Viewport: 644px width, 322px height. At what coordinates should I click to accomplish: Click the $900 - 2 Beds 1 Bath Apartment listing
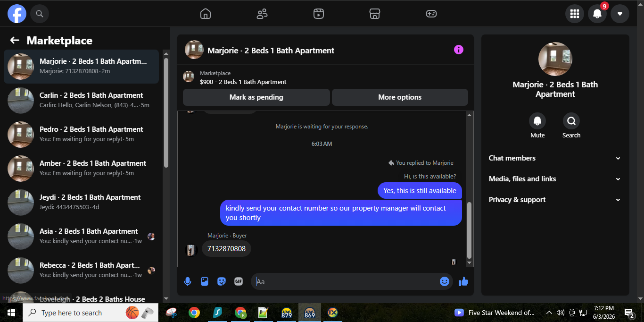coord(243,82)
